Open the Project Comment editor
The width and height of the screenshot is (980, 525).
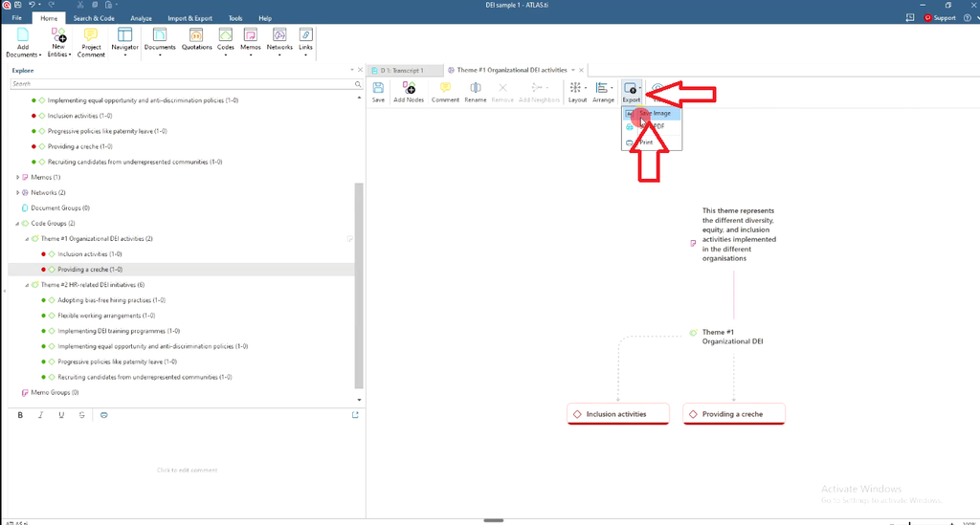pos(91,42)
